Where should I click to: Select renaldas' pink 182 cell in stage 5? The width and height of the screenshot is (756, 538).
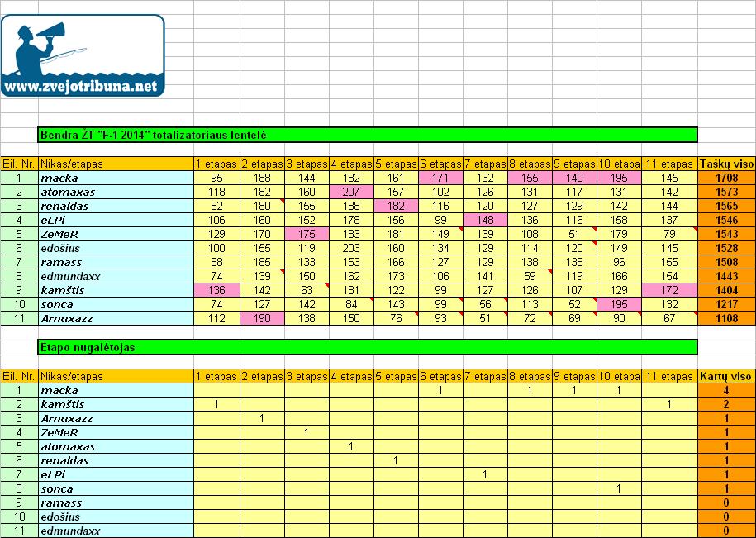pos(396,206)
